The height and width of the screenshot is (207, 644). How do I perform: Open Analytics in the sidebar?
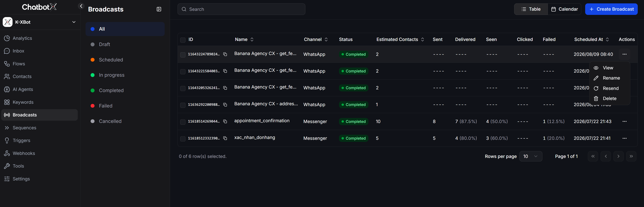pos(40,38)
